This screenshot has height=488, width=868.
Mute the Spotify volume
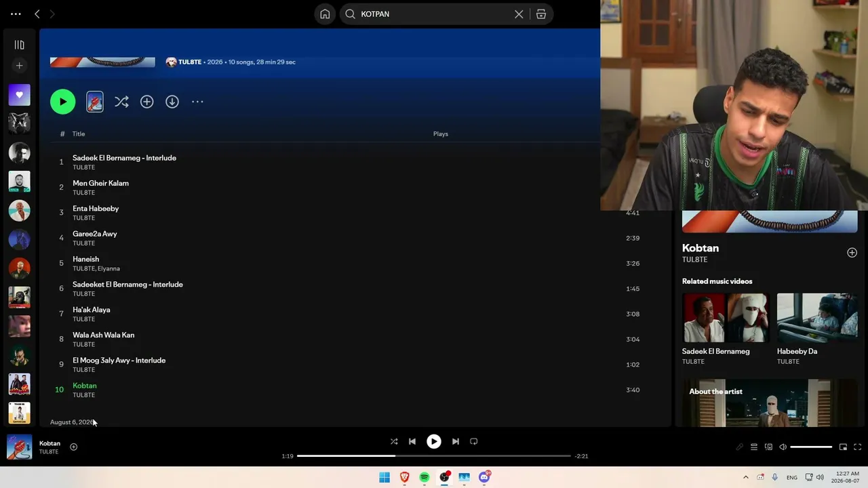click(783, 447)
